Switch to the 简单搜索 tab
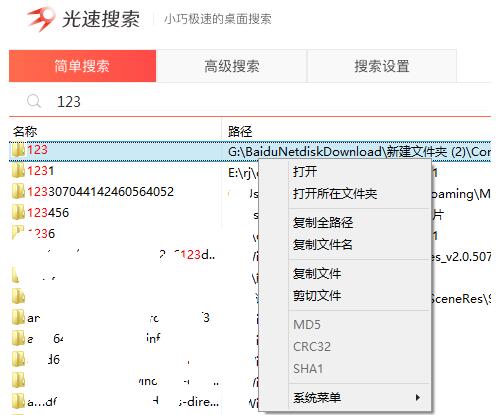This screenshot has height=415, width=504. (82, 66)
